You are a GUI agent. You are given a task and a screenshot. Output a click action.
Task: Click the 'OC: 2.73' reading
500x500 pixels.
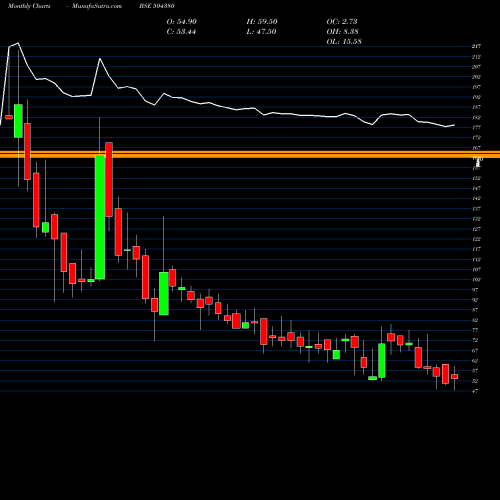pyautogui.click(x=342, y=22)
